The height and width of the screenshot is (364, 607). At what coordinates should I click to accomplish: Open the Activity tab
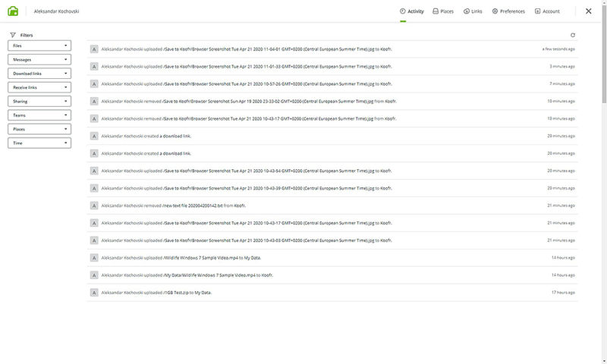point(411,11)
